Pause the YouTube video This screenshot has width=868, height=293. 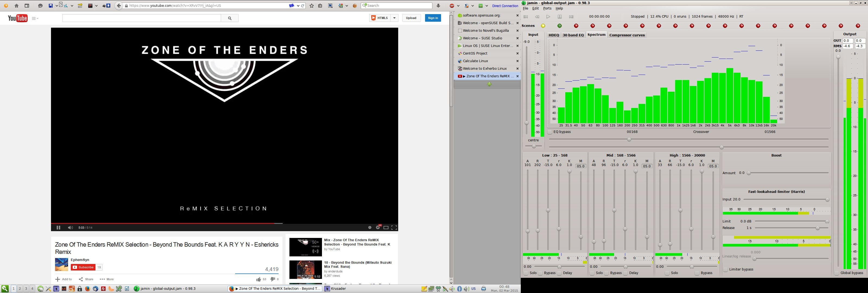click(58, 228)
